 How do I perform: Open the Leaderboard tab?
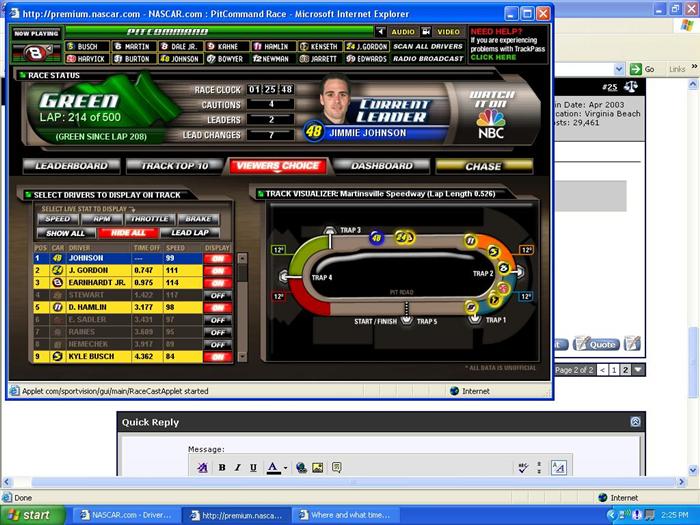(71, 166)
